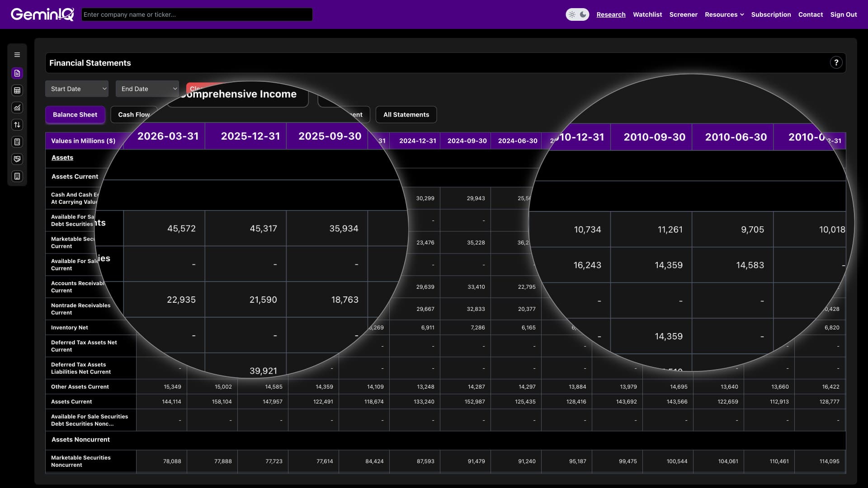Viewport: 868px width, 488px height.
Task: Click the Assets section heading
Action: pos(62,158)
